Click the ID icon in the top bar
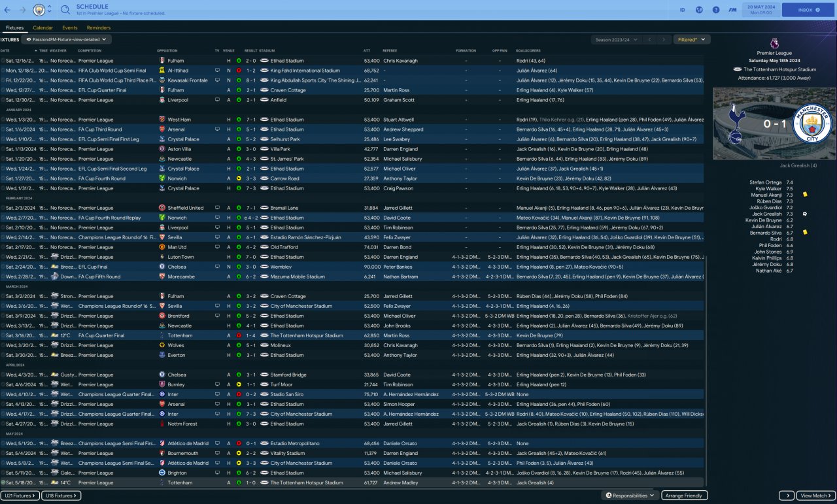The height and width of the screenshot is (504, 837). pyautogui.click(x=682, y=10)
